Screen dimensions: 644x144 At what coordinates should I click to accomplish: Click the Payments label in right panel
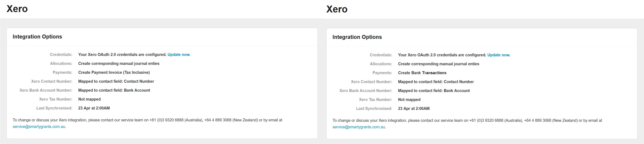[x=382, y=73]
